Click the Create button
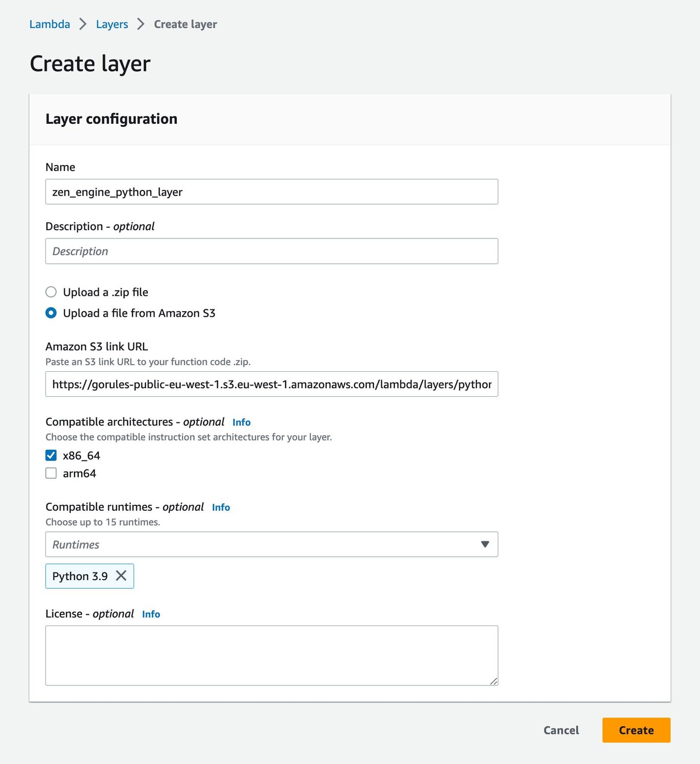Viewport: 700px width, 764px height. coord(636,730)
